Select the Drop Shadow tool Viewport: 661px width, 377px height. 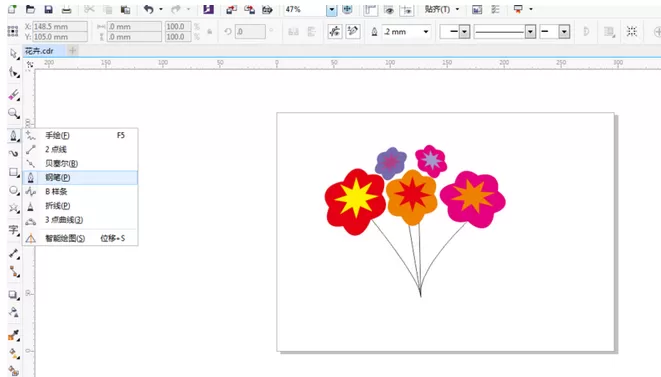[13, 295]
